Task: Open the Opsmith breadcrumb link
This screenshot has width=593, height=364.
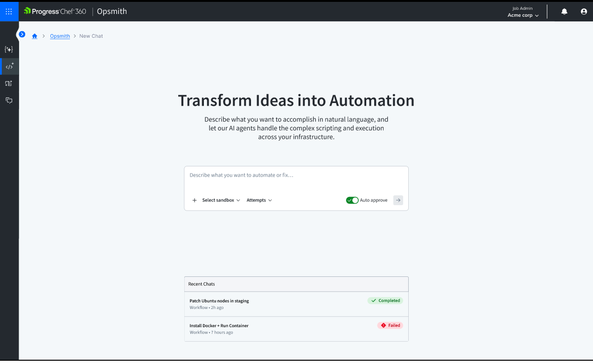Action: [60, 36]
